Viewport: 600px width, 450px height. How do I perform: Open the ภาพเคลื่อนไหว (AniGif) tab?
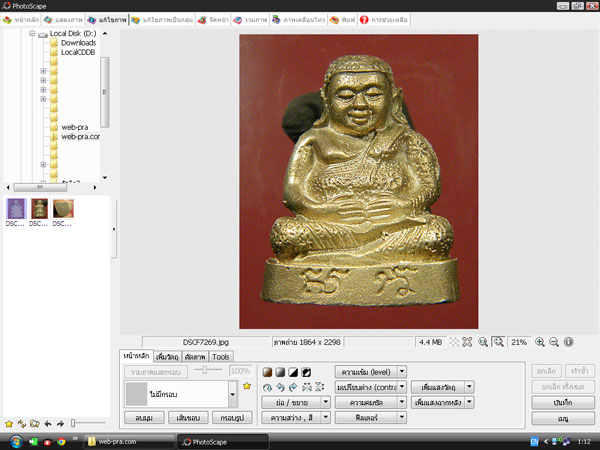tap(299, 20)
